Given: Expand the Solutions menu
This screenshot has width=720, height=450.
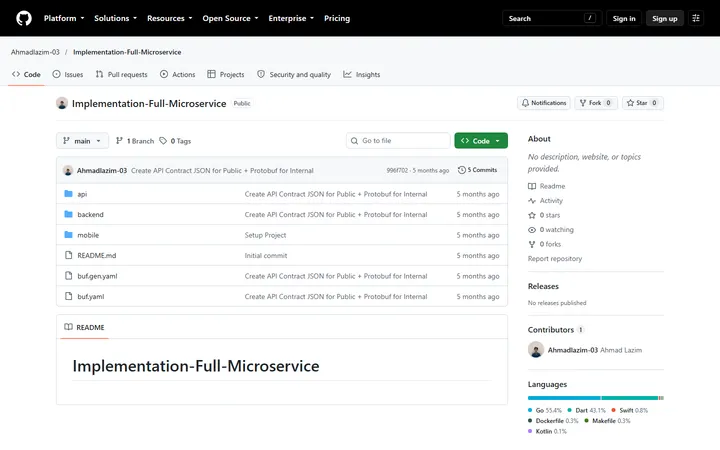Looking at the screenshot, I should [x=115, y=18].
